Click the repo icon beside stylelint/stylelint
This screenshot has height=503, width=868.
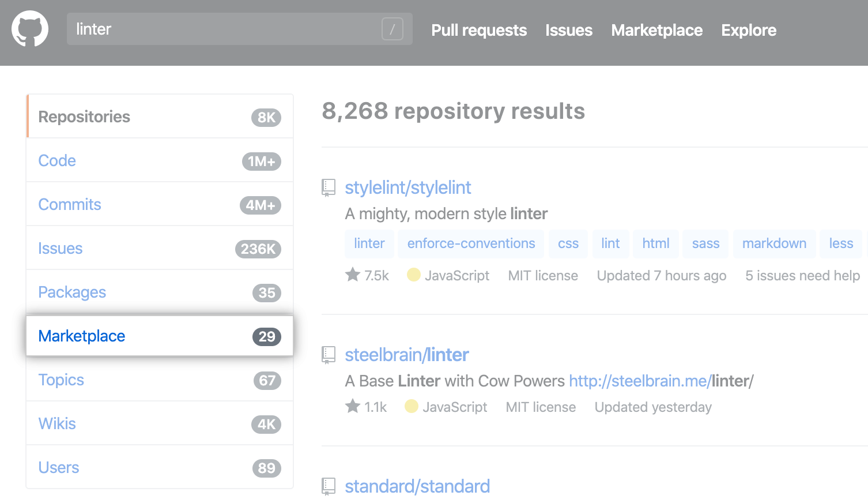pyautogui.click(x=329, y=187)
